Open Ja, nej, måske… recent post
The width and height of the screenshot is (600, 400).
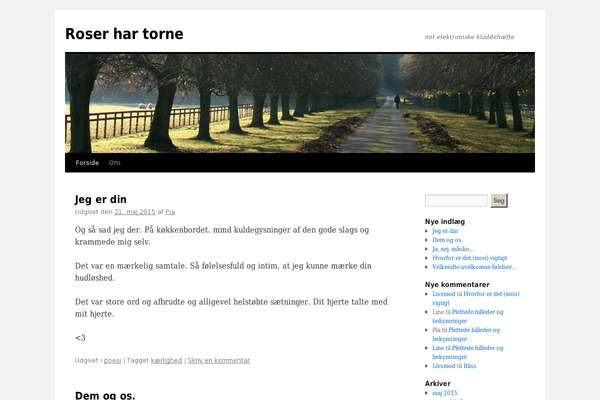coord(453,249)
